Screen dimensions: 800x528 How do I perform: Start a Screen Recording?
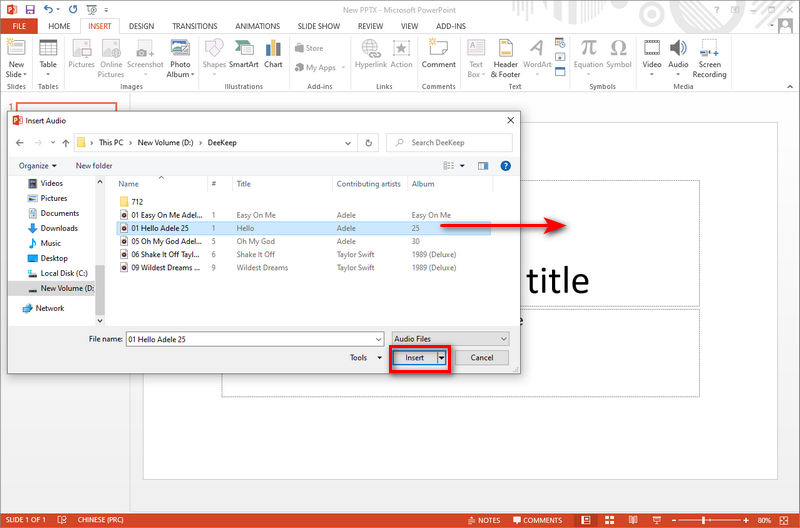(x=709, y=58)
